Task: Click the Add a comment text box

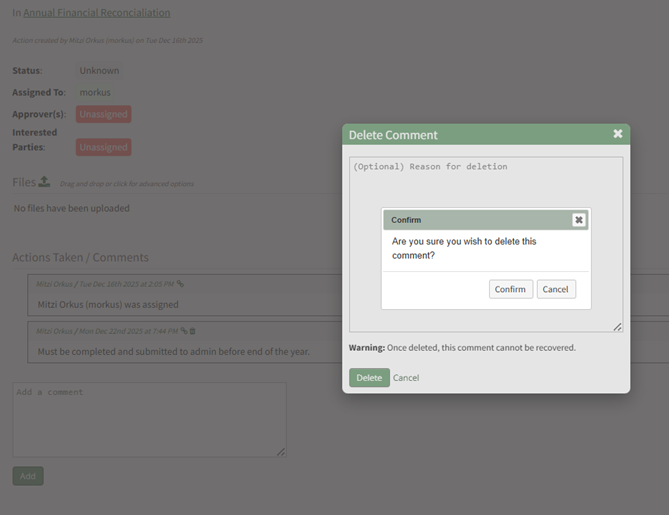Action: click(149, 420)
